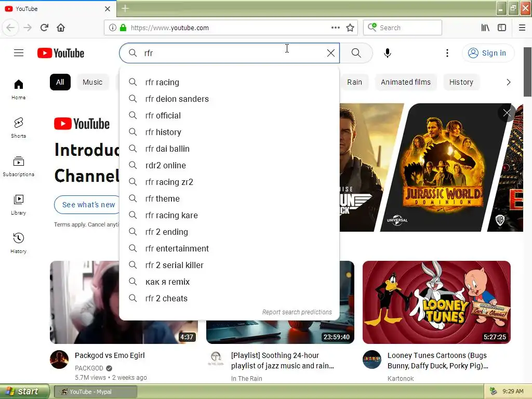The image size is (532, 399).
Task: Choose suggestion 'rdr2 online'
Action: (x=229, y=165)
